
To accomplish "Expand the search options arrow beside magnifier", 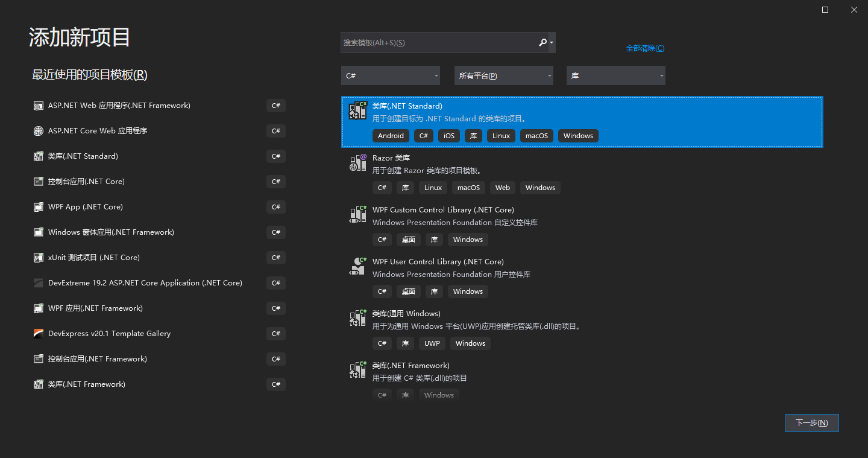I will (552, 43).
